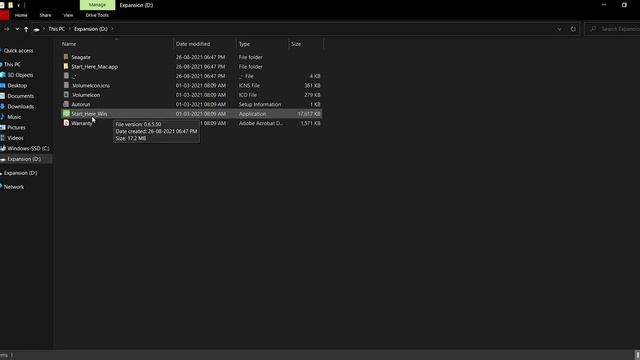Open Windows-SSD (C:) drive

28,148
